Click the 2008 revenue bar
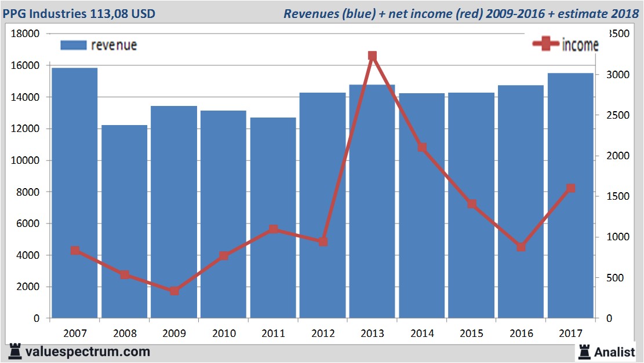 coord(125,222)
